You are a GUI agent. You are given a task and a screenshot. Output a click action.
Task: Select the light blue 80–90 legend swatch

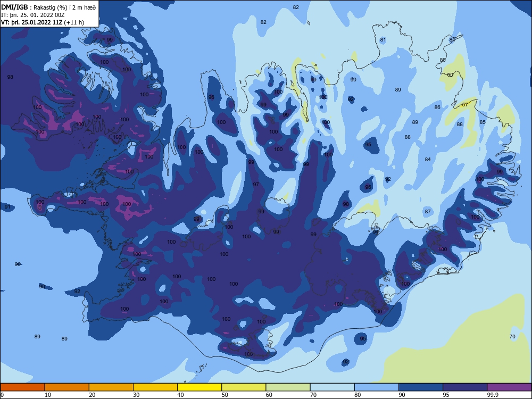377,387
